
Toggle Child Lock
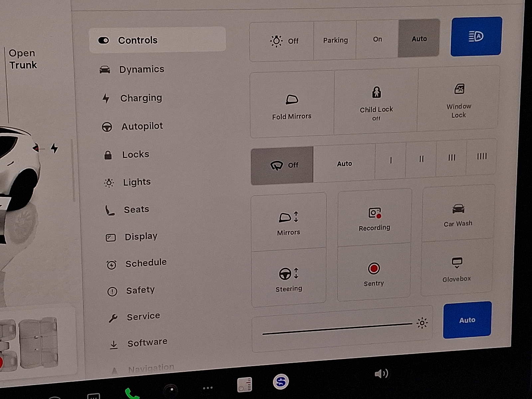[376, 102]
